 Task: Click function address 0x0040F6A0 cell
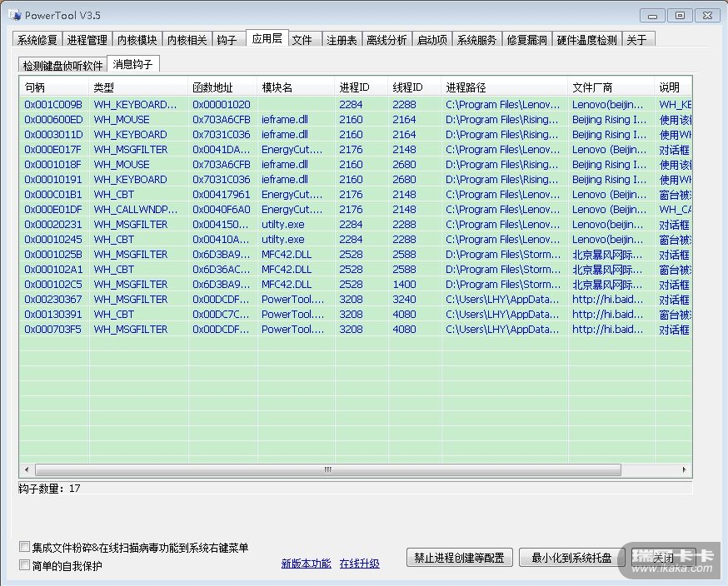coord(222,209)
